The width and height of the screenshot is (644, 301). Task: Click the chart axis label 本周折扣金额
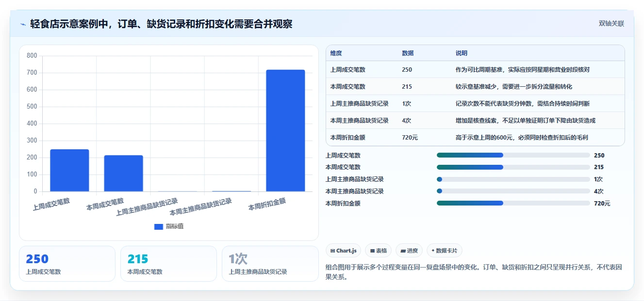pos(266,204)
